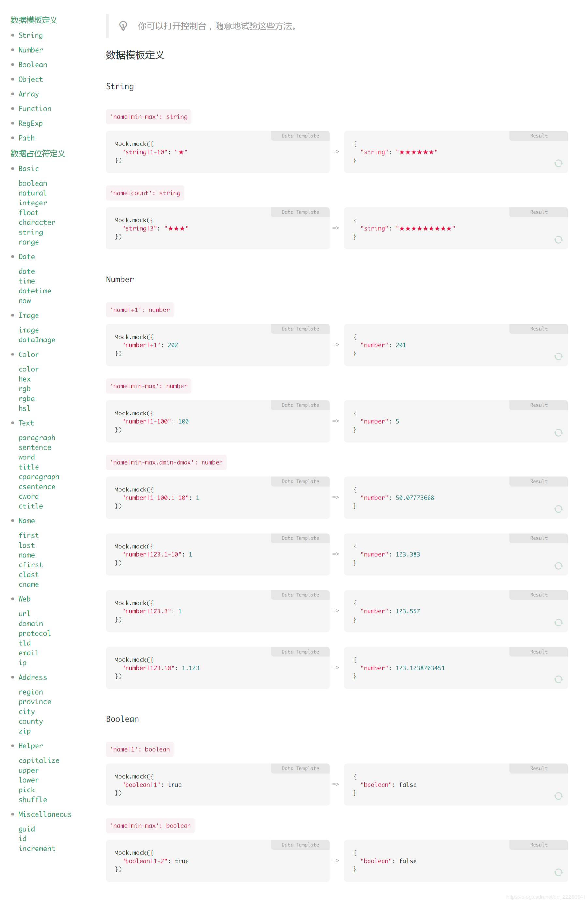Refresh the number|1-100 result

click(558, 433)
